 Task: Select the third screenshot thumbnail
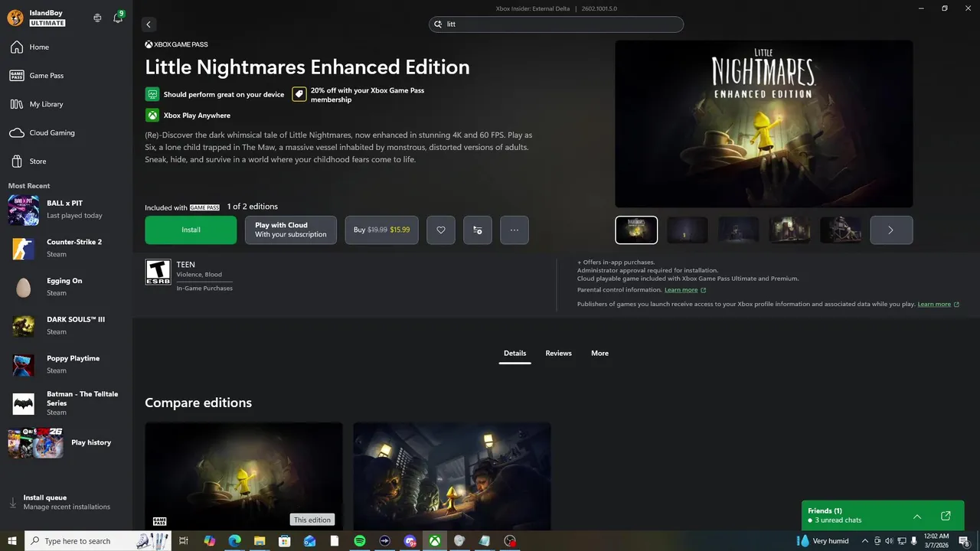[738, 230]
